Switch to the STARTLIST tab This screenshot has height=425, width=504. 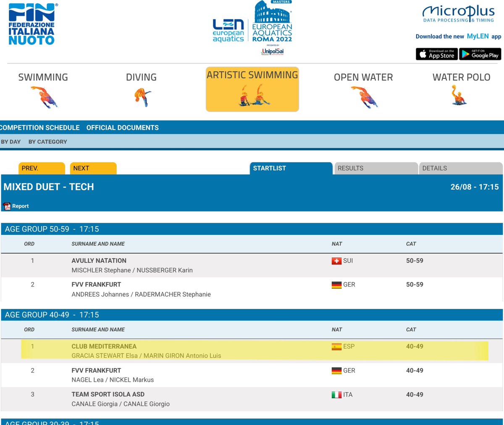[291, 168]
